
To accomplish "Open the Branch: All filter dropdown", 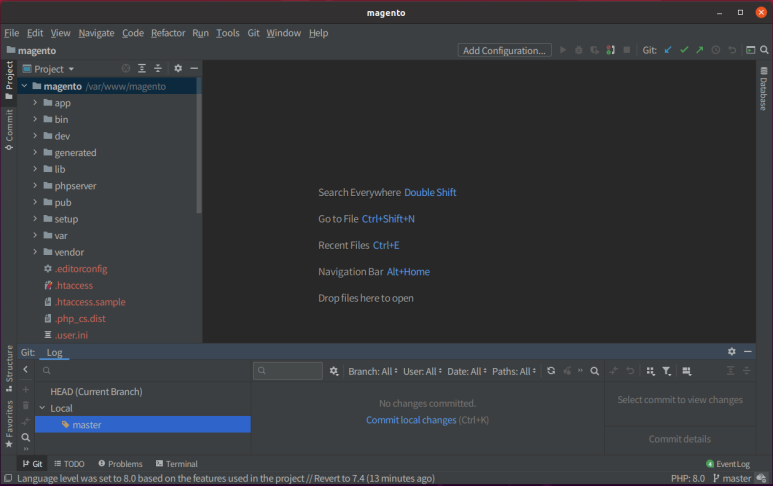I will (x=373, y=372).
